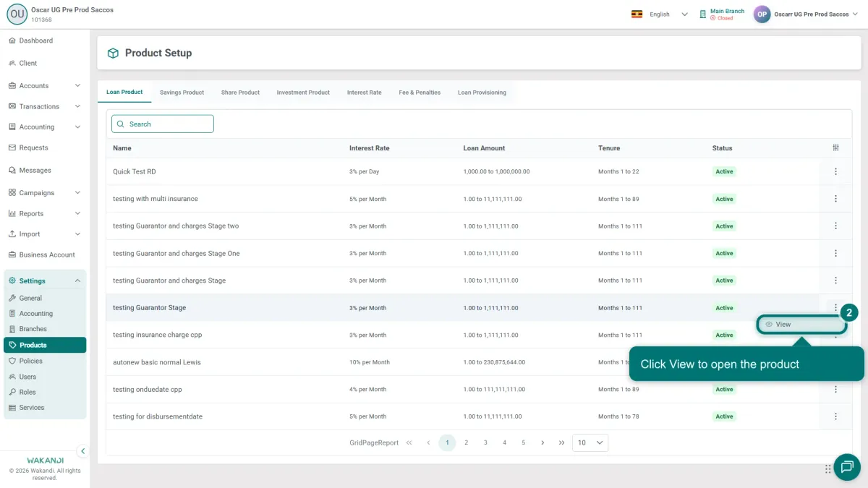The height and width of the screenshot is (488, 868).
Task: Open row menu for testing Guarantor and charges Stage One
Action: (x=835, y=253)
